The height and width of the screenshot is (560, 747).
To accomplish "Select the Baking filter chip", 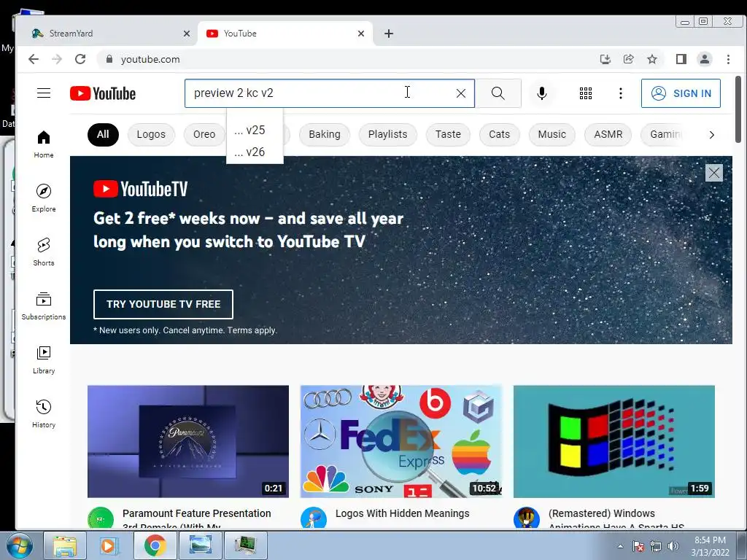I will pyautogui.click(x=325, y=134).
